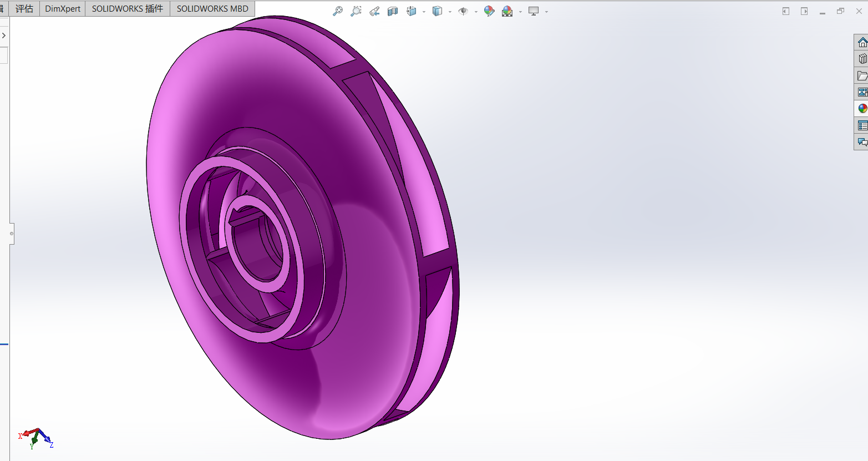The width and height of the screenshot is (868, 461).
Task: Click the Previous View icon
Action: [x=374, y=11]
